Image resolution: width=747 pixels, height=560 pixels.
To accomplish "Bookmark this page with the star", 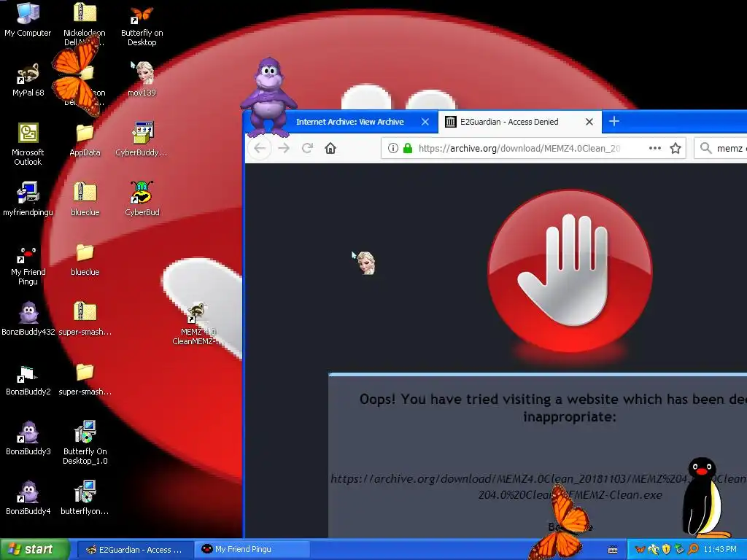I will click(675, 148).
